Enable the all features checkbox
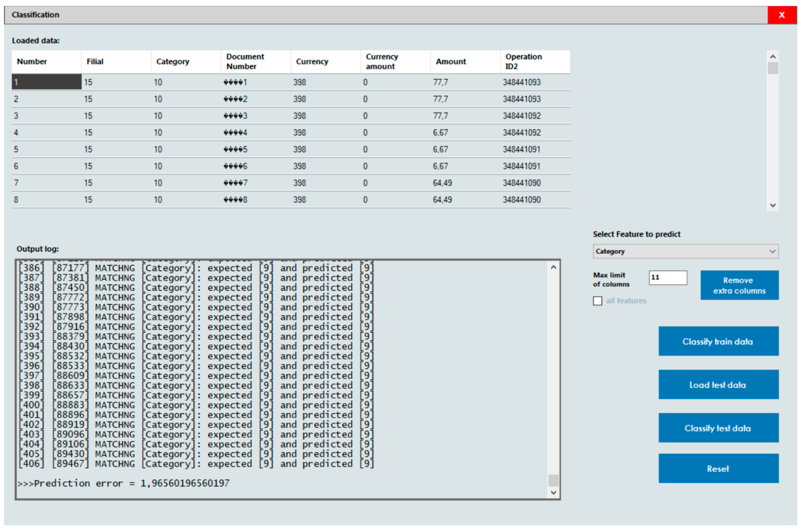The image size is (803, 532). tap(598, 301)
